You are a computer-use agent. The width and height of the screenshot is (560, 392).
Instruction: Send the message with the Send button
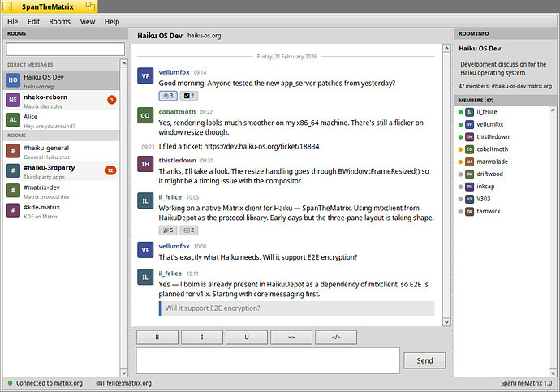click(x=424, y=360)
